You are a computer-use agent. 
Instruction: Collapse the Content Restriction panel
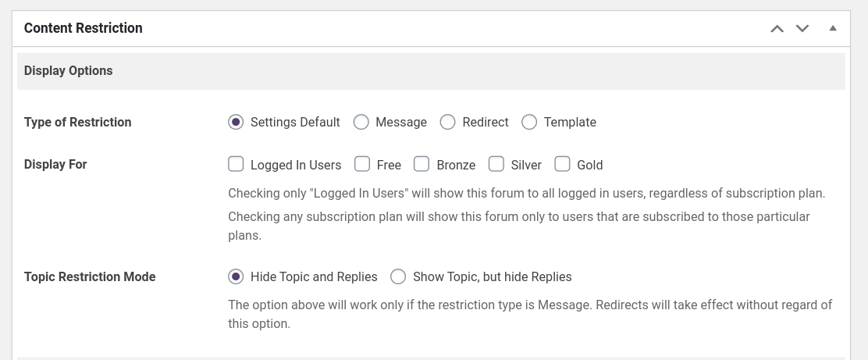tap(833, 28)
